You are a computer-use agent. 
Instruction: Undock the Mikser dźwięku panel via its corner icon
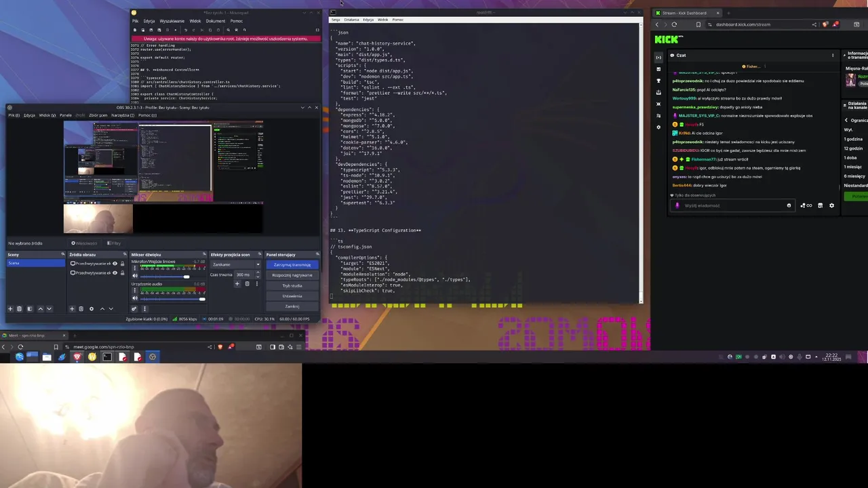pyautogui.click(x=204, y=254)
